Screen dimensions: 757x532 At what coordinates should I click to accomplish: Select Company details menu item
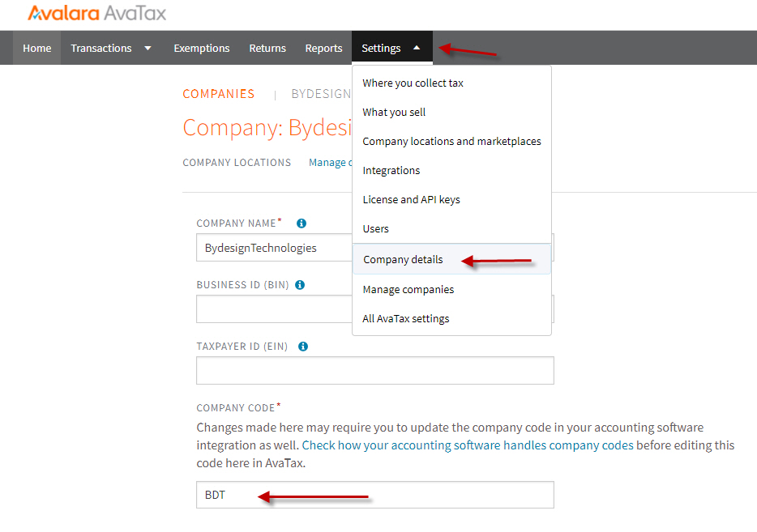coord(403,260)
